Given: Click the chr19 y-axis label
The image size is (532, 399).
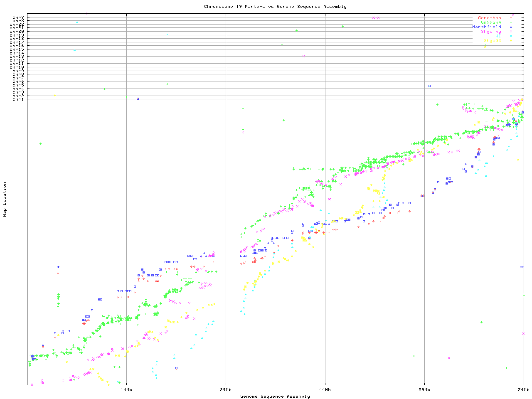Looking at the screenshot, I should point(17,35).
